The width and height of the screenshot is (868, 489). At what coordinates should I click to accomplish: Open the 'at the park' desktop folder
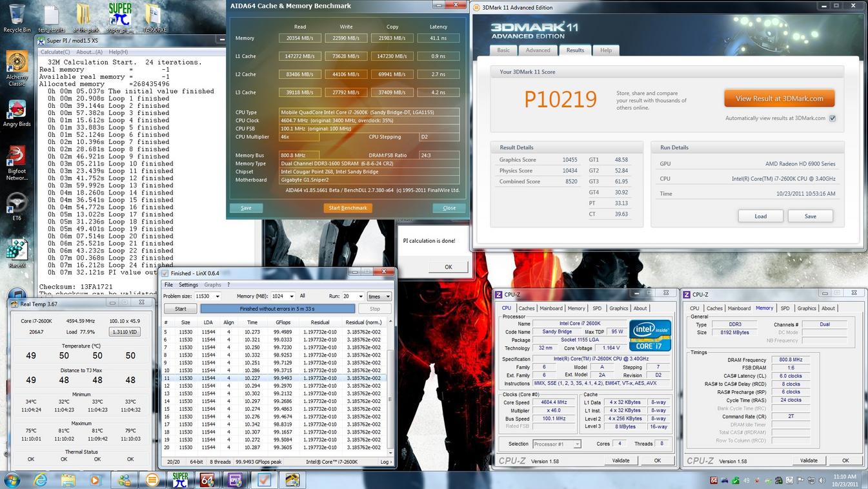85,17
